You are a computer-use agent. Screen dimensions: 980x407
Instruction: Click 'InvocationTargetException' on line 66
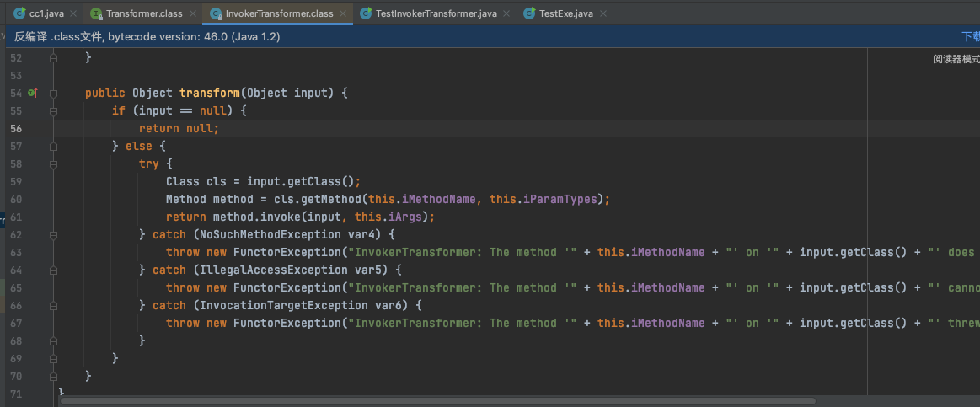(x=284, y=306)
